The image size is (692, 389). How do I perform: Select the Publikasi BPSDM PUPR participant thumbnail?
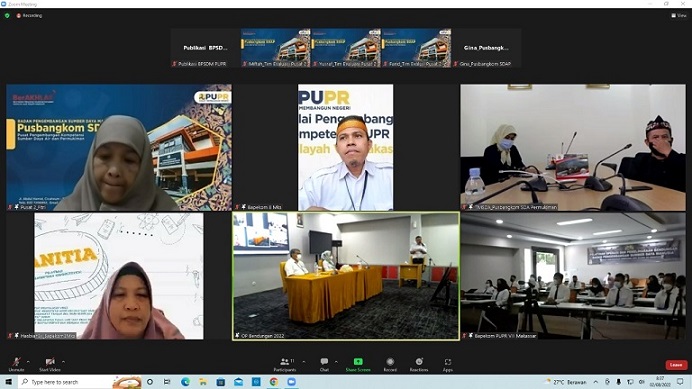pos(205,48)
